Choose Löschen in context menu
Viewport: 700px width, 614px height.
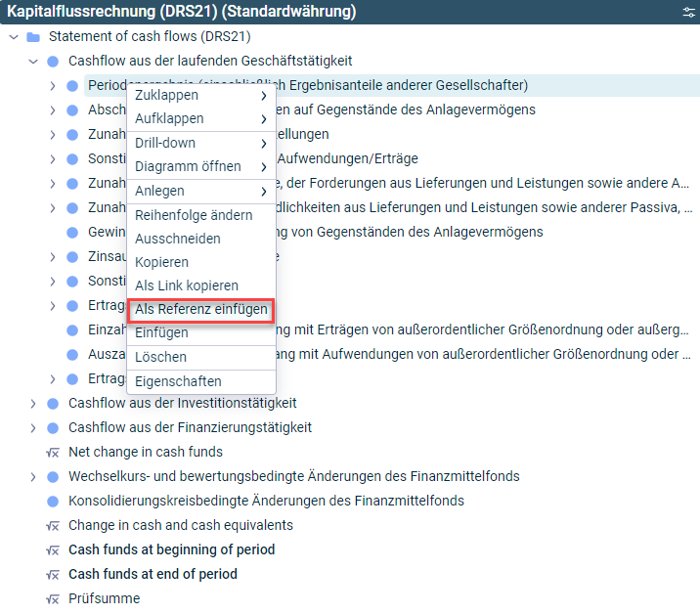click(x=201, y=357)
